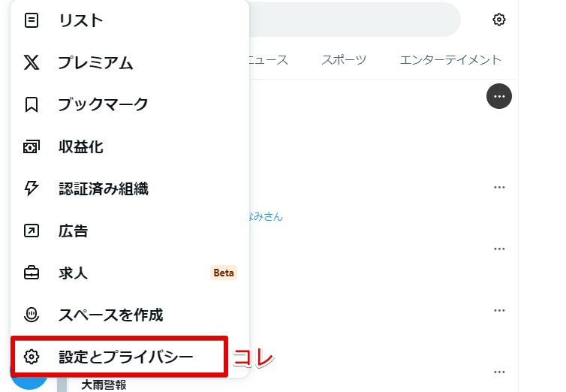566x392 pixels.
Task: Click the 収益化 money icon
Action: [x=32, y=146]
